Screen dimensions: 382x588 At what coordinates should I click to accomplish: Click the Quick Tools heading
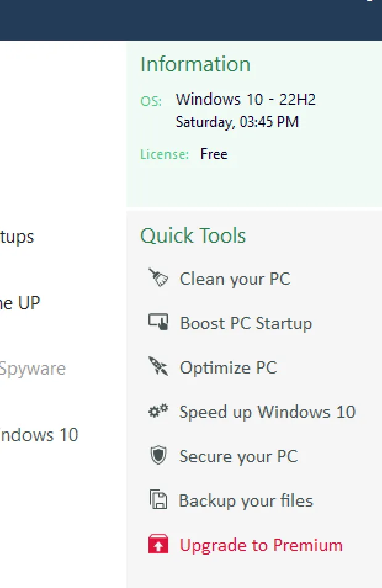193,236
